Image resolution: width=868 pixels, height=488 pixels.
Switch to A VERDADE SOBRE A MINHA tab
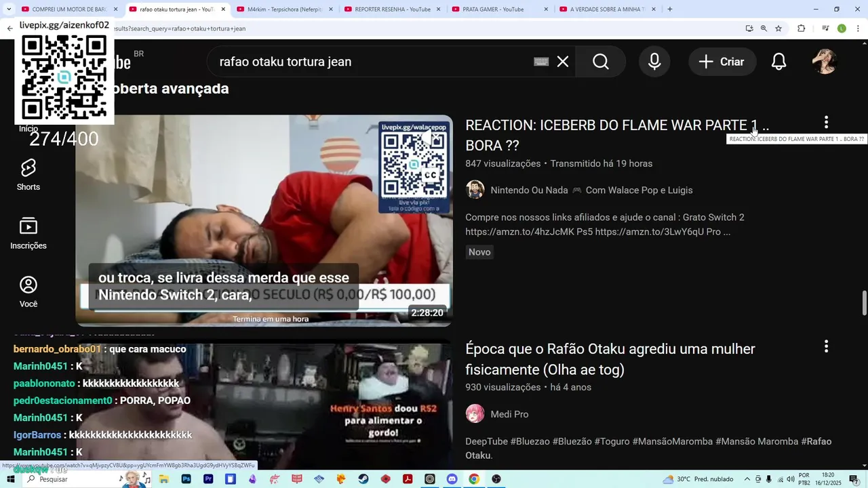(606, 9)
